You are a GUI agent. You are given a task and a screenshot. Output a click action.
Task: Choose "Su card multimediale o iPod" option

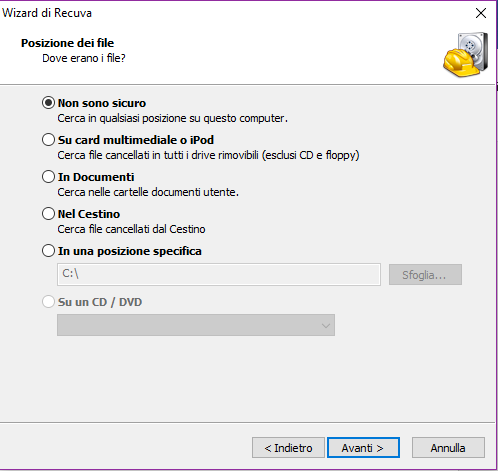coord(48,140)
